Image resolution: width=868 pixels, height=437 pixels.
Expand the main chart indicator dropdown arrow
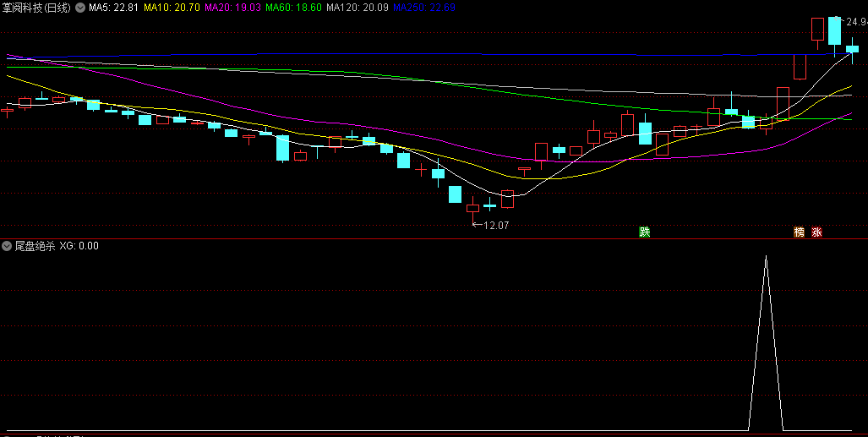(x=80, y=8)
